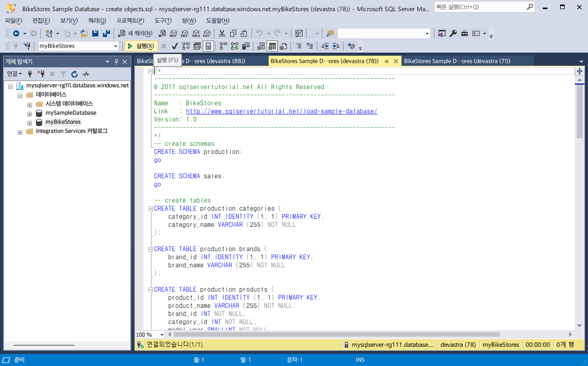The width and height of the screenshot is (588, 366).
Task: Toggle auto-hide pin for Object Explorer
Action: pos(116,61)
